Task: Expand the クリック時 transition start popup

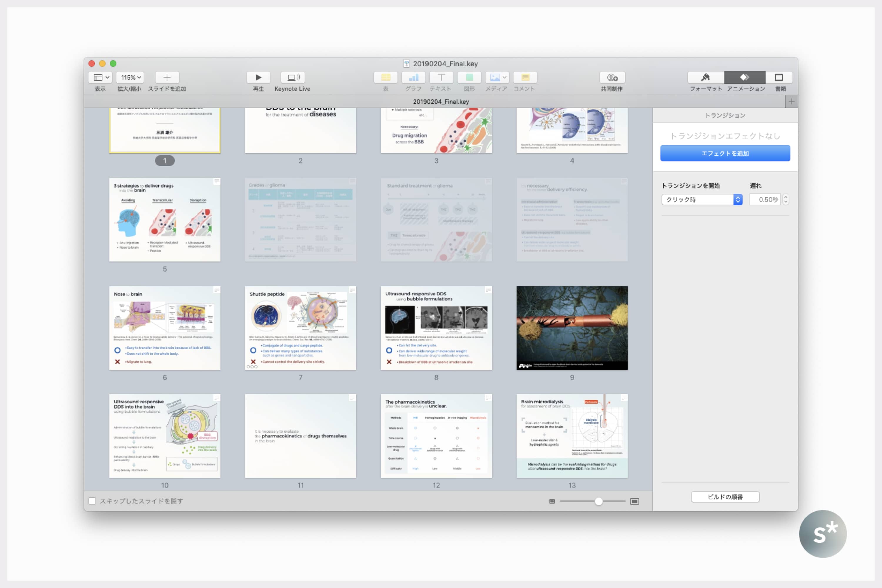Action: pyautogui.click(x=701, y=200)
